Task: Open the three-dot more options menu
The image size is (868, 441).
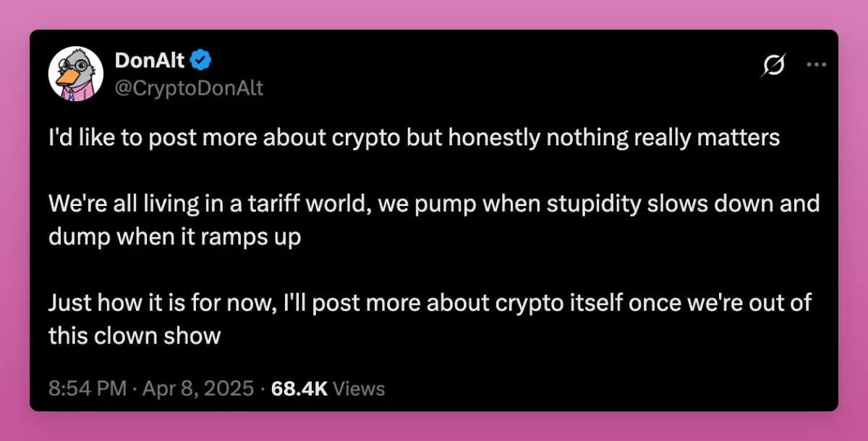Action: (816, 65)
